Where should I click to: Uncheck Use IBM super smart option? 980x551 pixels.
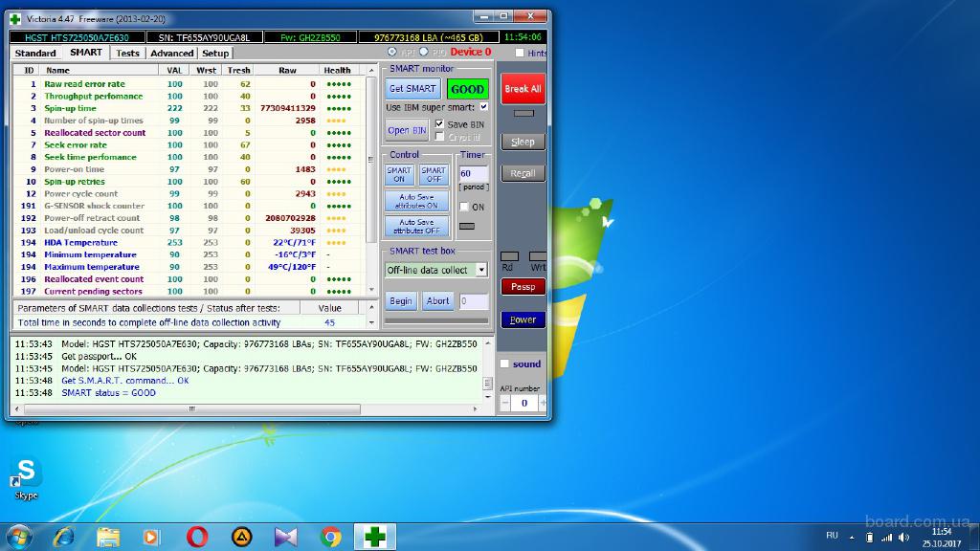[483, 107]
